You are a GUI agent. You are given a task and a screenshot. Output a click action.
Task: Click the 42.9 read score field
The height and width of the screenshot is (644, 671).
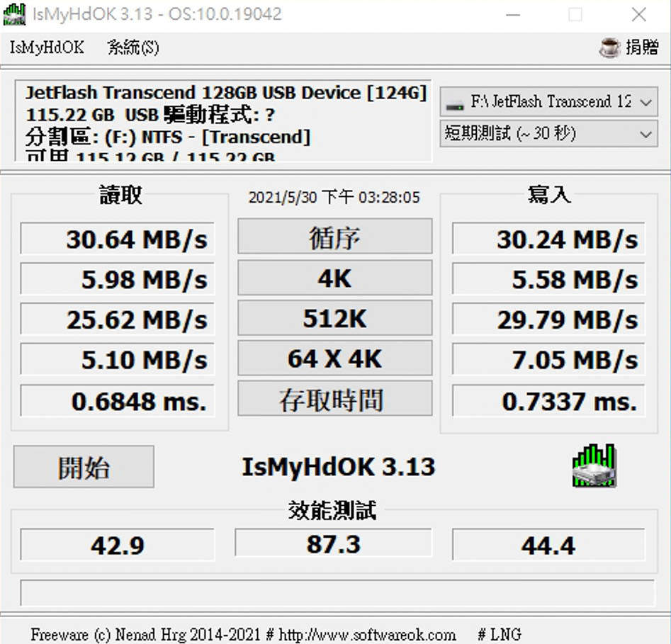[117, 545]
